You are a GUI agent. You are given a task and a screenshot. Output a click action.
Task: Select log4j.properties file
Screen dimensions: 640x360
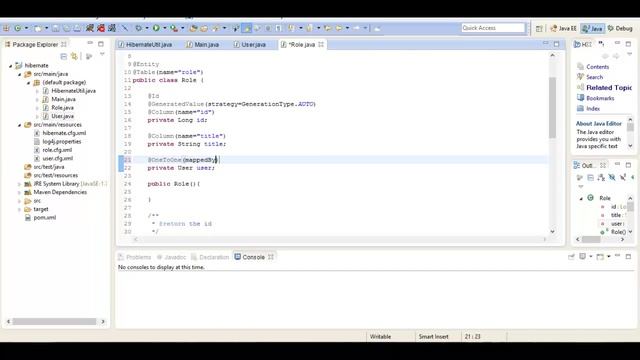pyautogui.click(x=62, y=142)
